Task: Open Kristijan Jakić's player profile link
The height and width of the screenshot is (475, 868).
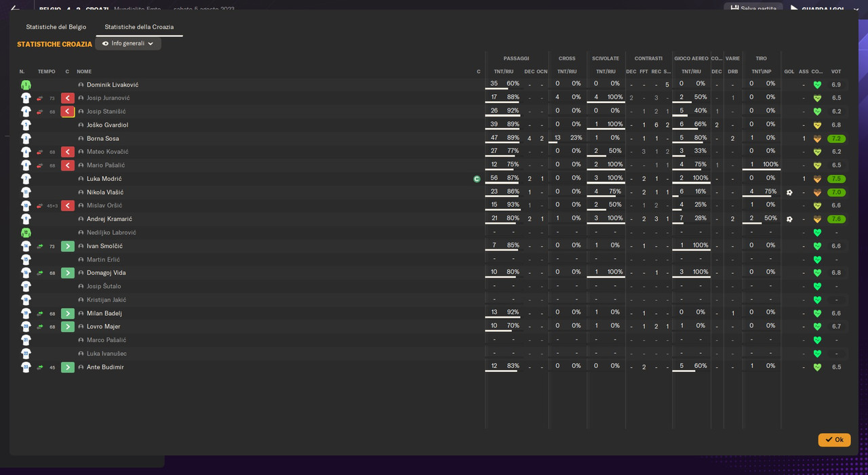Action: tap(106, 300)
